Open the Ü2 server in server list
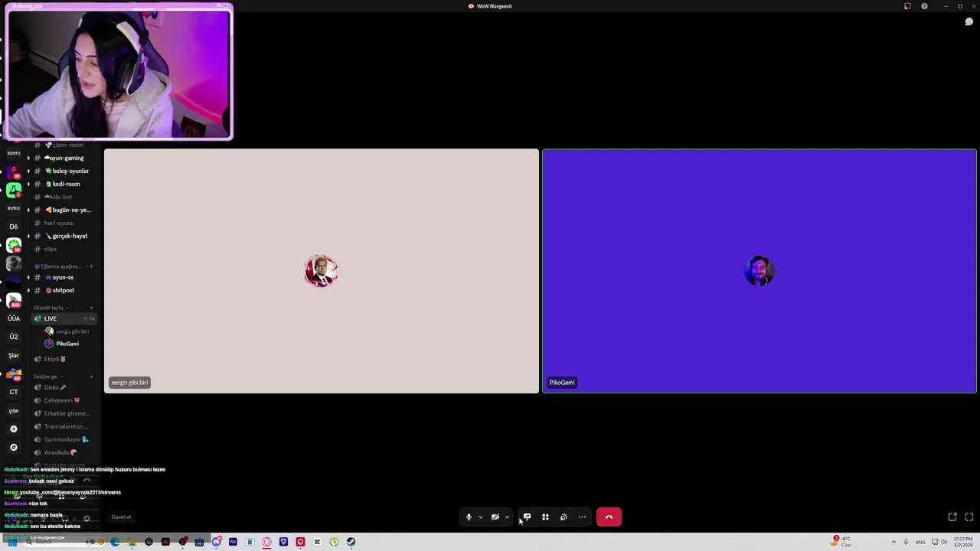The height and width of the screenshot is (551, 980). pyautogui.click(x=14, y=337)
